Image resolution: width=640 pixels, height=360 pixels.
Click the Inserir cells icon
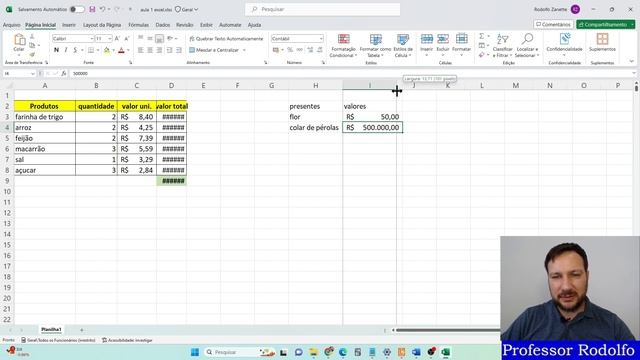click(x=427, y=39)
